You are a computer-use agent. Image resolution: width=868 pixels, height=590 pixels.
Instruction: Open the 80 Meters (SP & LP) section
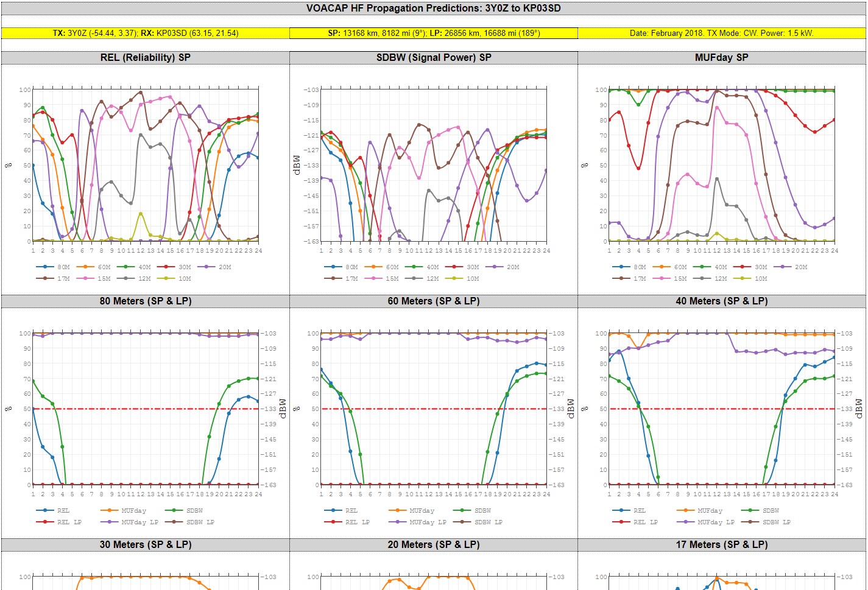(x=144, y=301)
